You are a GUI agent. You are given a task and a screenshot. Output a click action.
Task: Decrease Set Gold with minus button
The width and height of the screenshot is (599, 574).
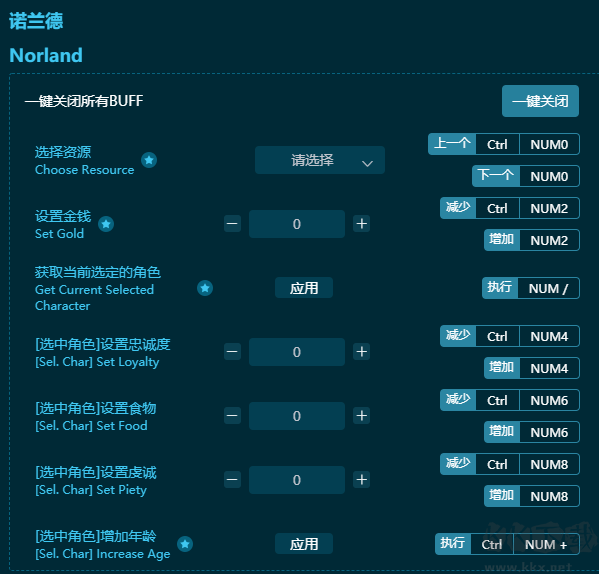232,224
